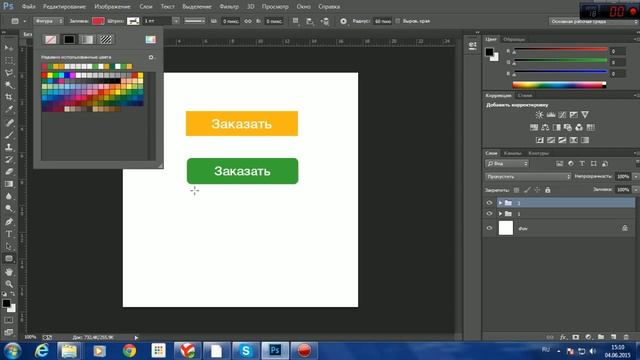Open the Изображение menu
Viewport: 640px width, 360px height.
click(x=112, y=7)
